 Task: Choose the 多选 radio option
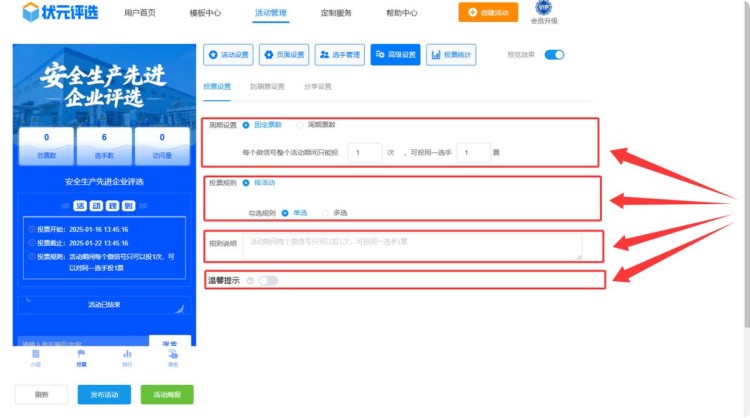click(x=325, y=213)
